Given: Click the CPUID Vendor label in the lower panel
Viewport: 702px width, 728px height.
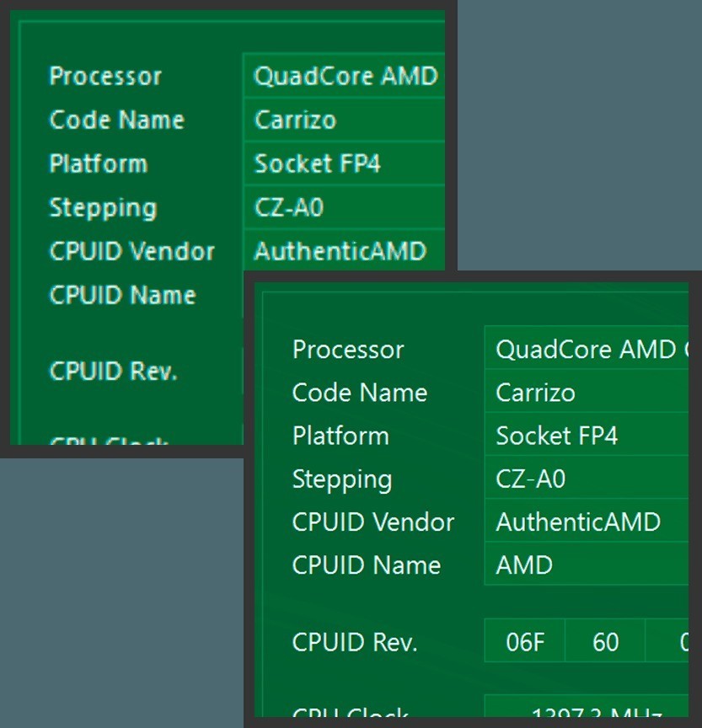Looking at the screenshot, I should click(372, 522).
